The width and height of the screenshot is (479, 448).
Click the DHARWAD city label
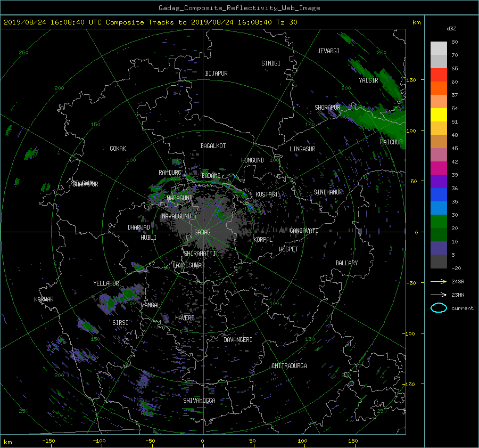[139, 227]
